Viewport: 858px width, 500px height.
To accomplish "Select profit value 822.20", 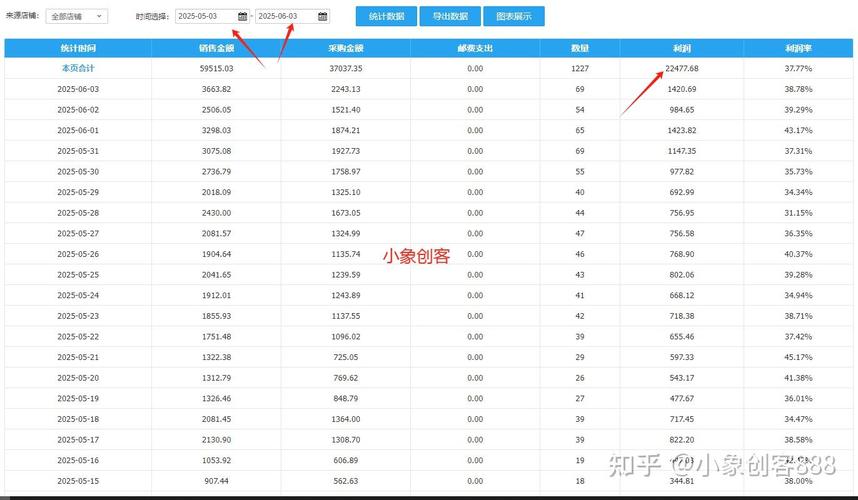I will click(x=682, y=440).
